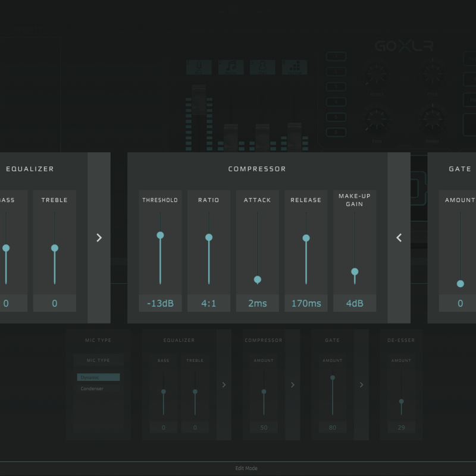The image size is (476, 476).
Task: Select effects preset button 3
Action: pyautogui.click(x=336, y=87)
